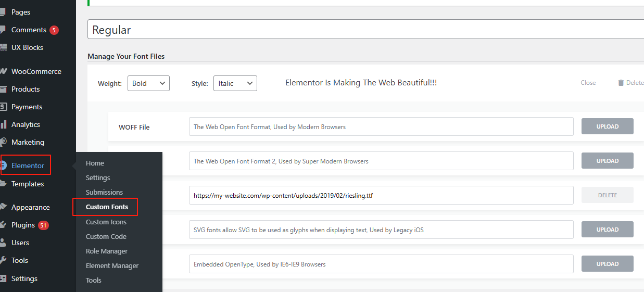
Task: Click the Plugins plug icon
Action: pyautogui.click(x=3, y=225)
